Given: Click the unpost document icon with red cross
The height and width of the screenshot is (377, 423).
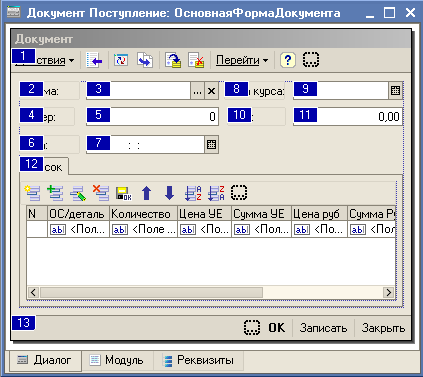Looking at the screenshot, I should click(x=196, y=60).
